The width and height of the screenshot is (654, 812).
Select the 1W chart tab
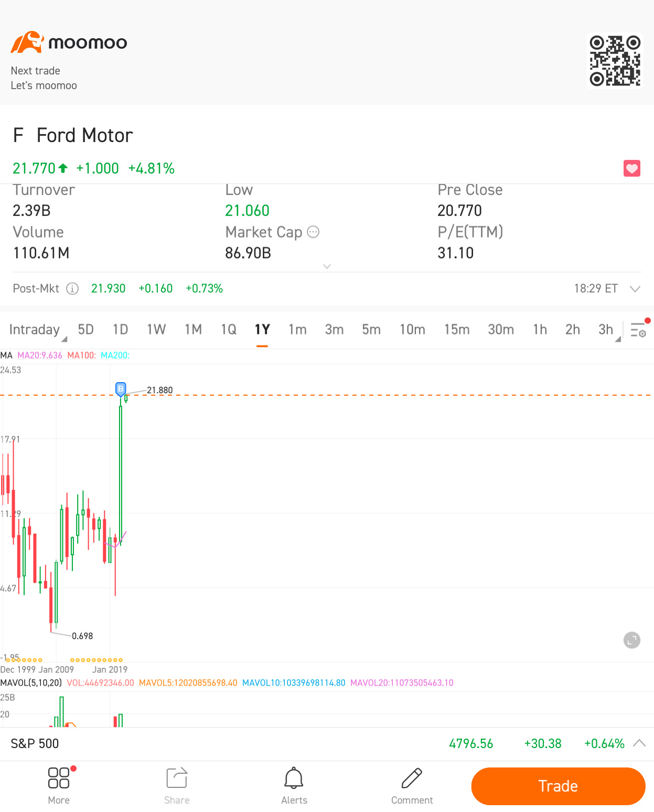156,329
